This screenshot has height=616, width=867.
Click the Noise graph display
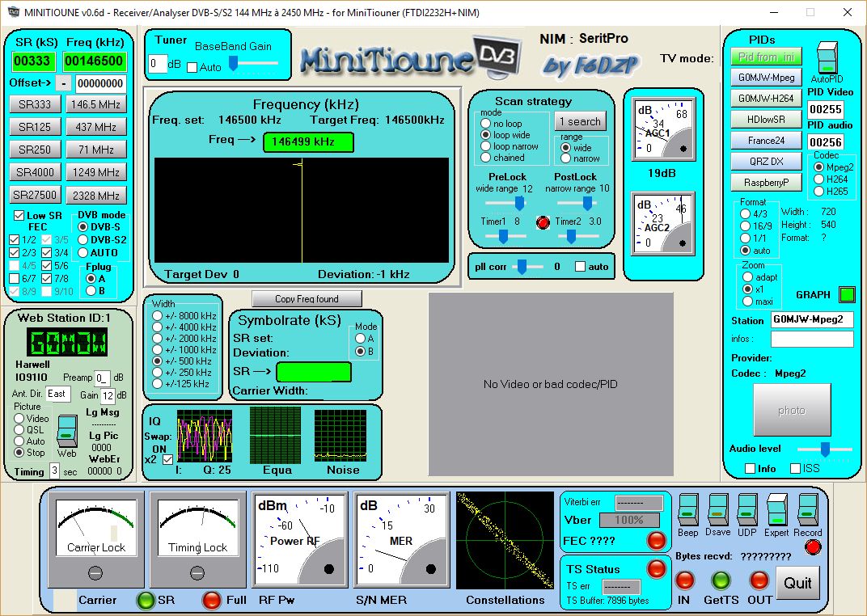[x=340, y=436]
